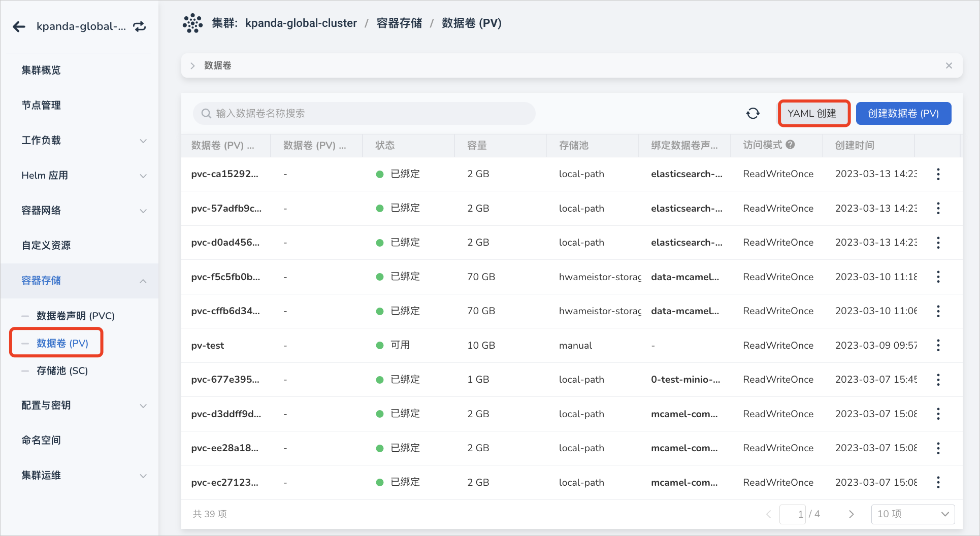The height and width of the screenshot is (536, 980).
Task: Open 集群概览 in the sidebar
Action: 41,70
